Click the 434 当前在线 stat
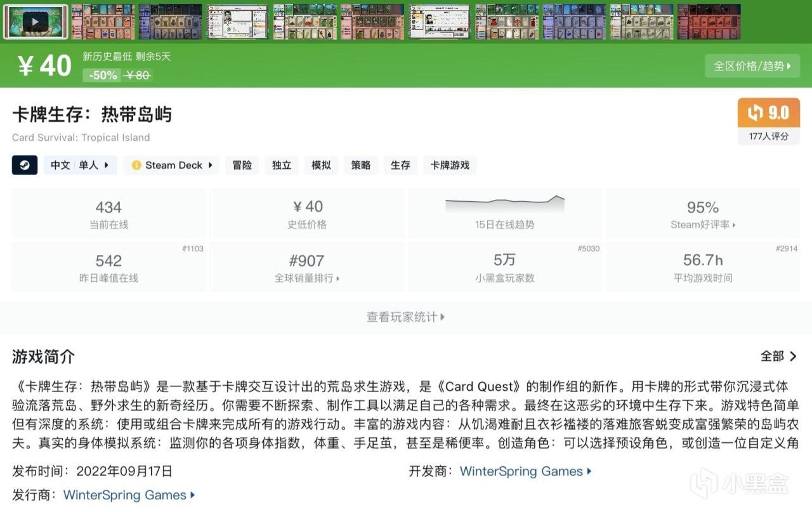This screenshot has width=812, height=512. (x=108, y=214)
